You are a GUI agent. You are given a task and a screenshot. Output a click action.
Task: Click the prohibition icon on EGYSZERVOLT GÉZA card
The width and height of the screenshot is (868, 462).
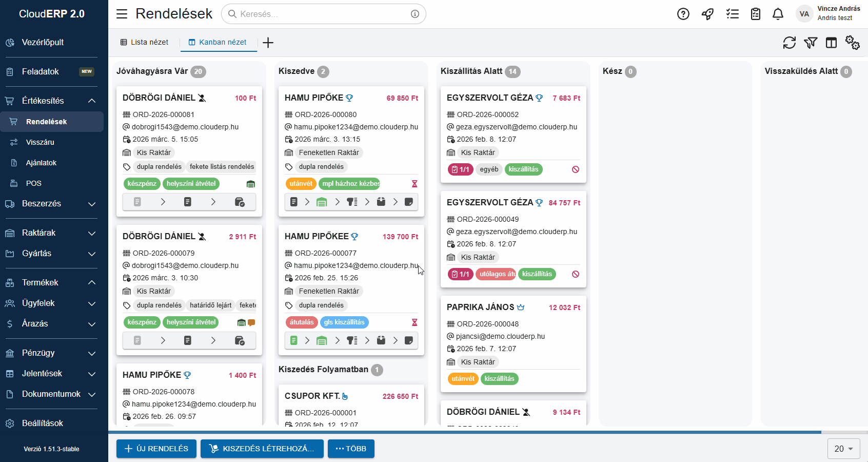577,169
